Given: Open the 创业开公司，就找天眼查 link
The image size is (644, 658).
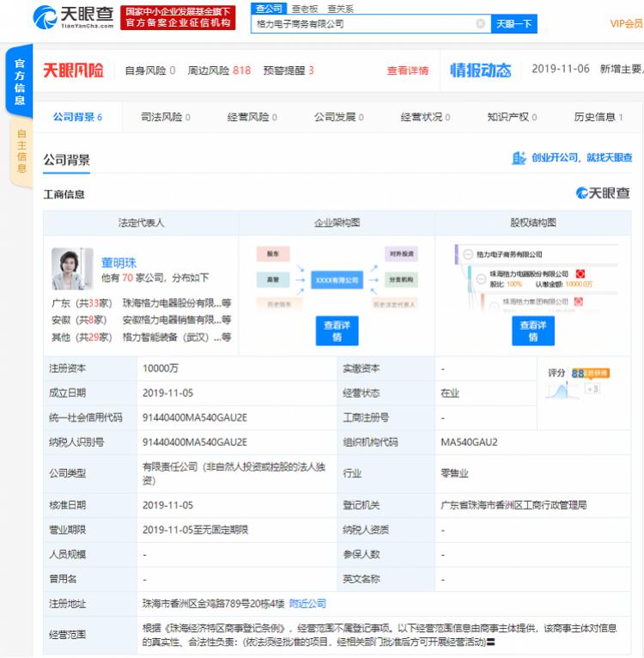Looking at the screenshot, I should click(x=581, y=158).
